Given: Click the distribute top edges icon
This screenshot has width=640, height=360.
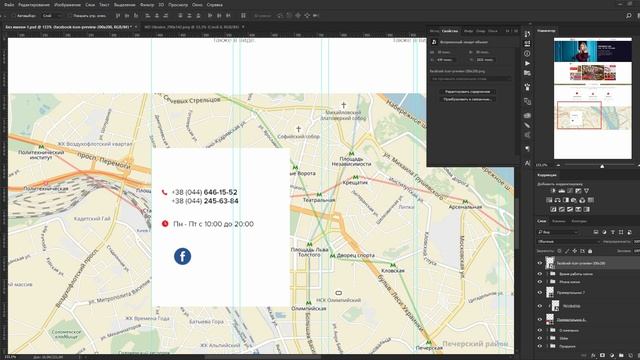Looking at the screenshot, I should coord(180,16).
